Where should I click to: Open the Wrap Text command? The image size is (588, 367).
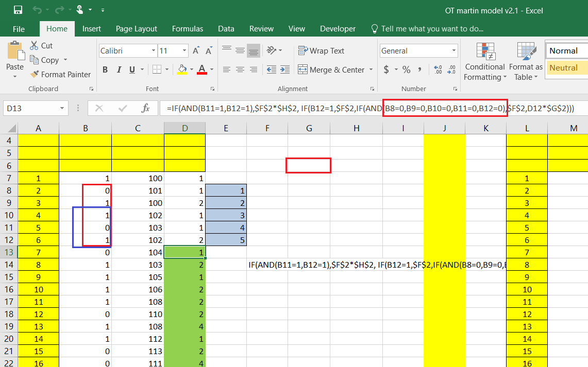[321, 50]
